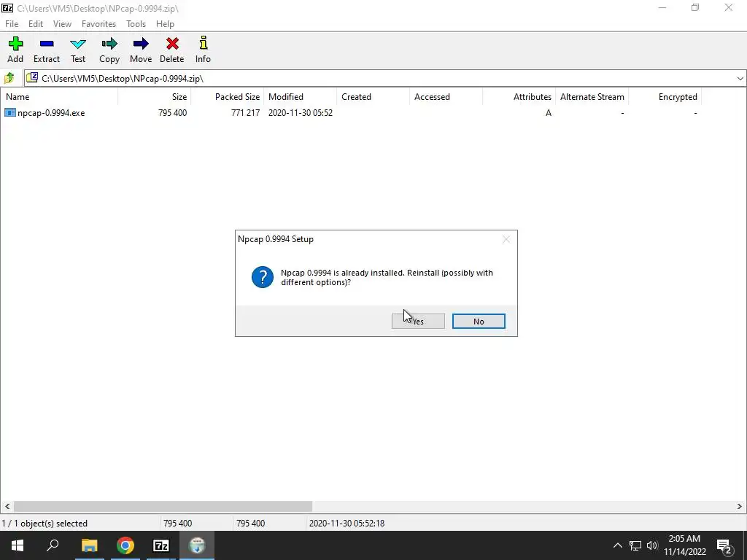Open the notification center
This screenshot has width=747, height=560.
click(724, 545)
